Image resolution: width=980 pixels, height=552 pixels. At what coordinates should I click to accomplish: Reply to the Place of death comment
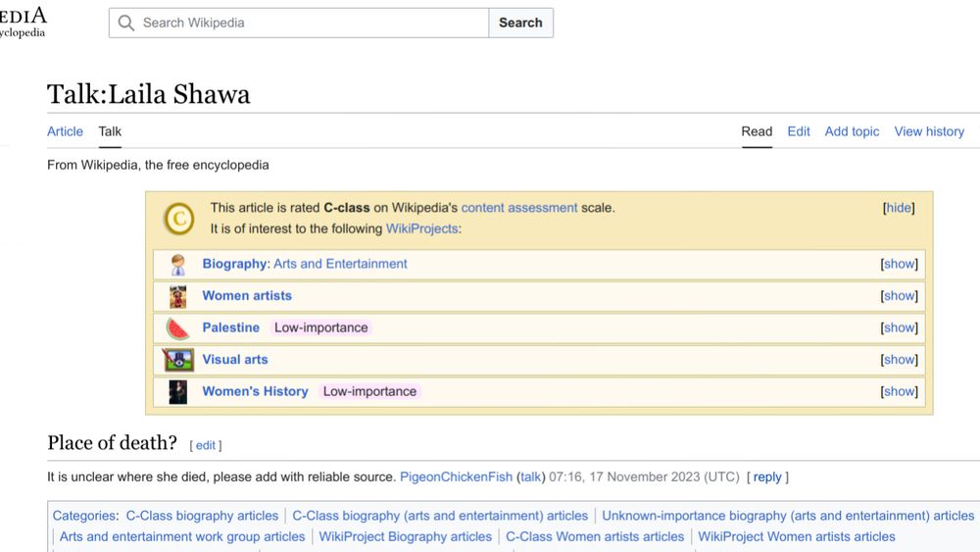tap(767, 477)
